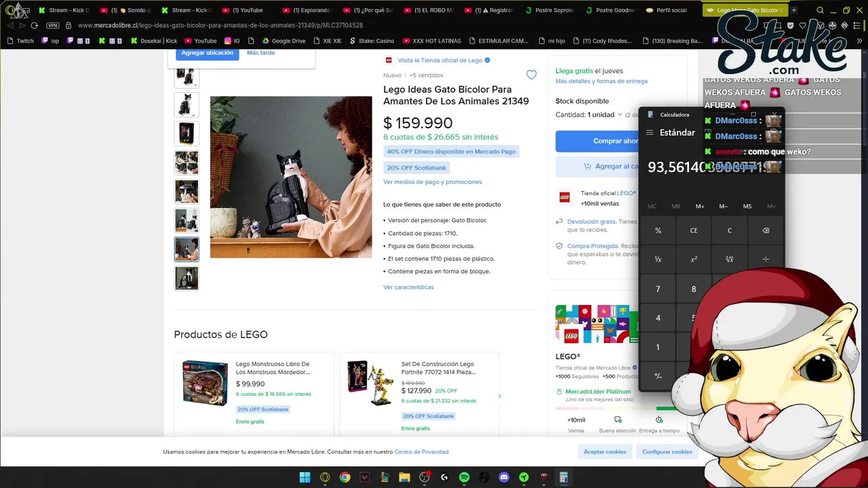868x488 pixels.
Task: Open Valorant from taskbar
Action: click(x=365, y=477)
